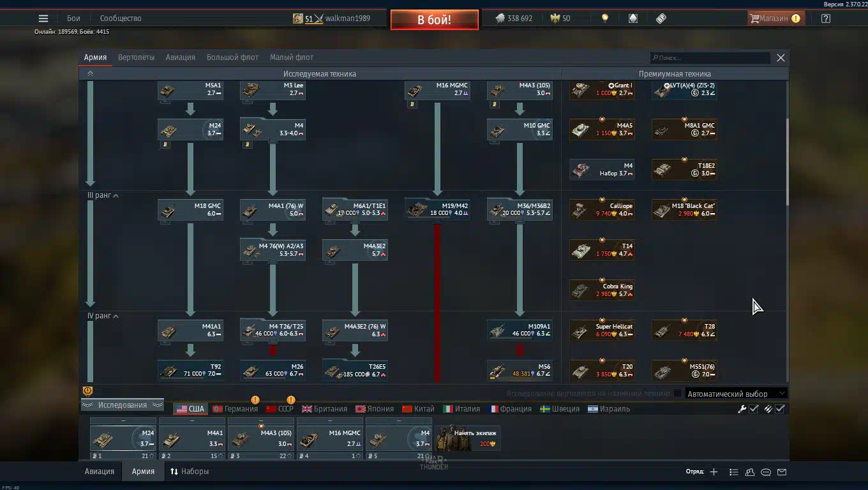Switch to the Большой флот tab
This screenshot has height=490, width=868.
(x=232, y=57)
